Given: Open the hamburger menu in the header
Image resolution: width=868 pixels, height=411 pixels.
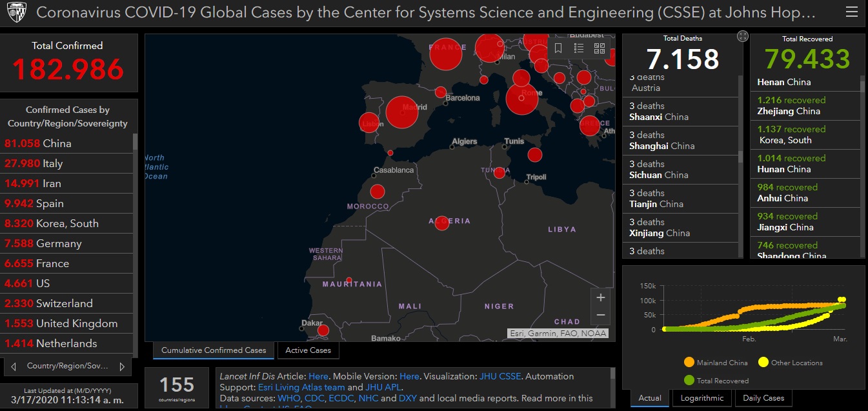Looking at the screenshot, I should click(851, 13).
